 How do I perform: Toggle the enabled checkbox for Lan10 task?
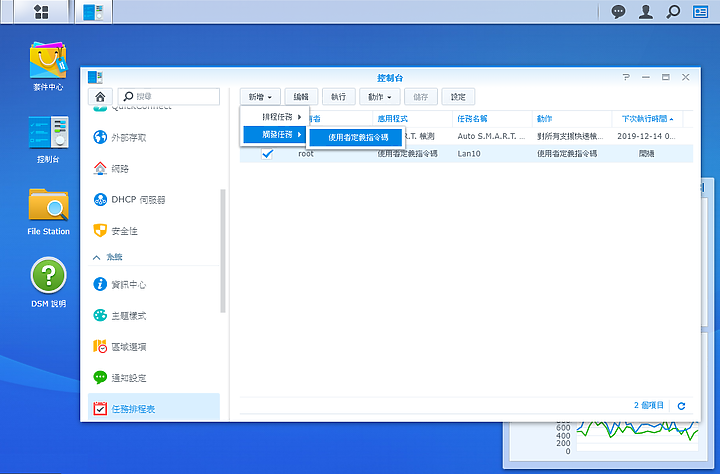267,153
